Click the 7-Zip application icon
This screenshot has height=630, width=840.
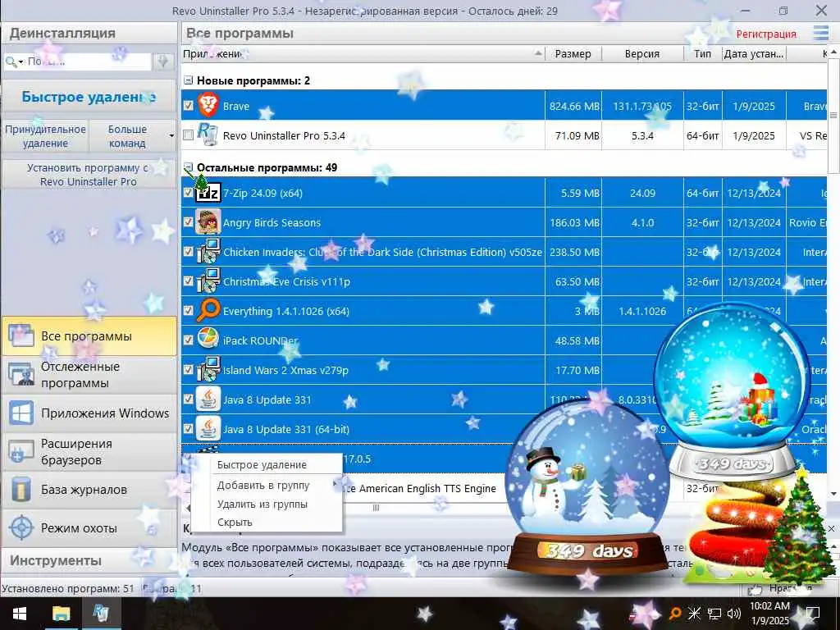click(208, 192)
